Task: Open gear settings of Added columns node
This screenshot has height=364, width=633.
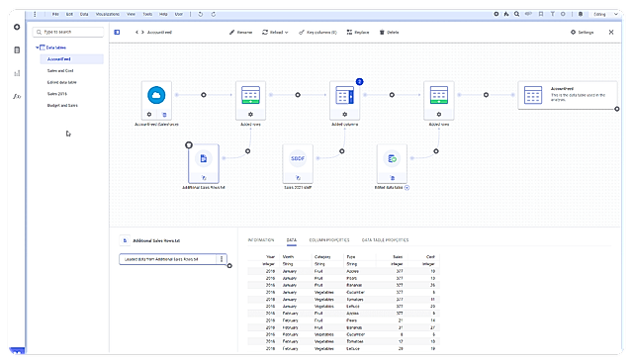Action: pos(344,115)
